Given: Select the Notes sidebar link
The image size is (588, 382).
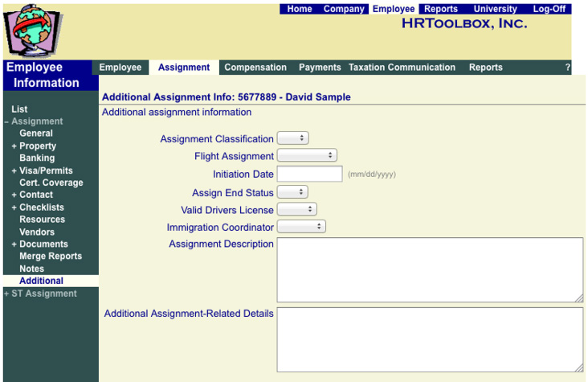Looking at the screenshot, I should pyautogui.click(x=31, y=269).
